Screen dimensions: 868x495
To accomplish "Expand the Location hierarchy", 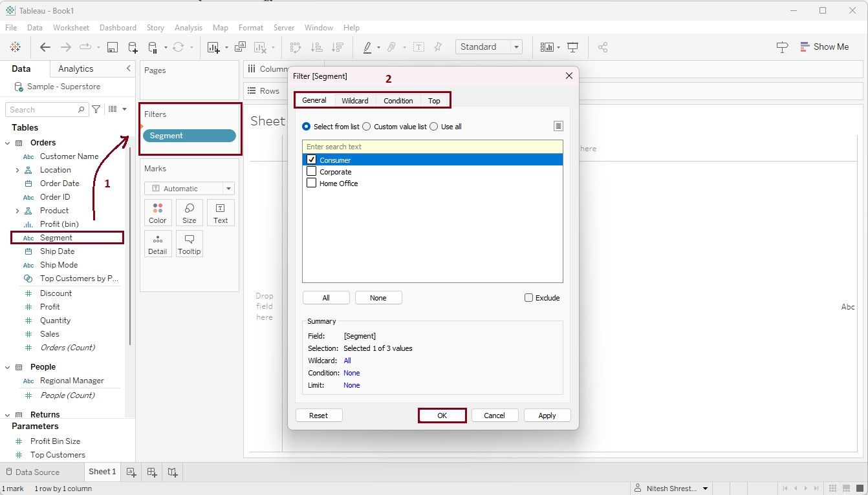I will (x=17, y=170).
